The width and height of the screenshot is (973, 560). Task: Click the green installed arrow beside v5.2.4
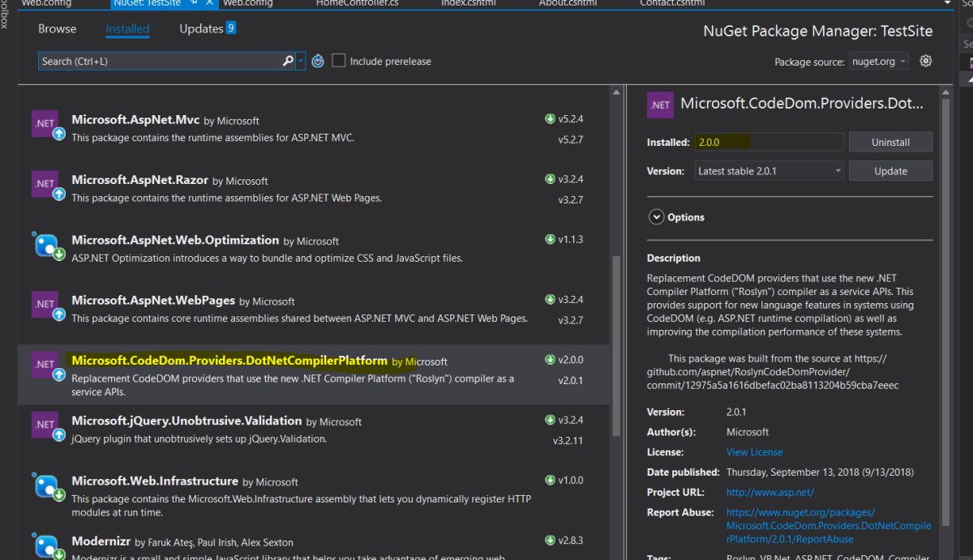551,119
